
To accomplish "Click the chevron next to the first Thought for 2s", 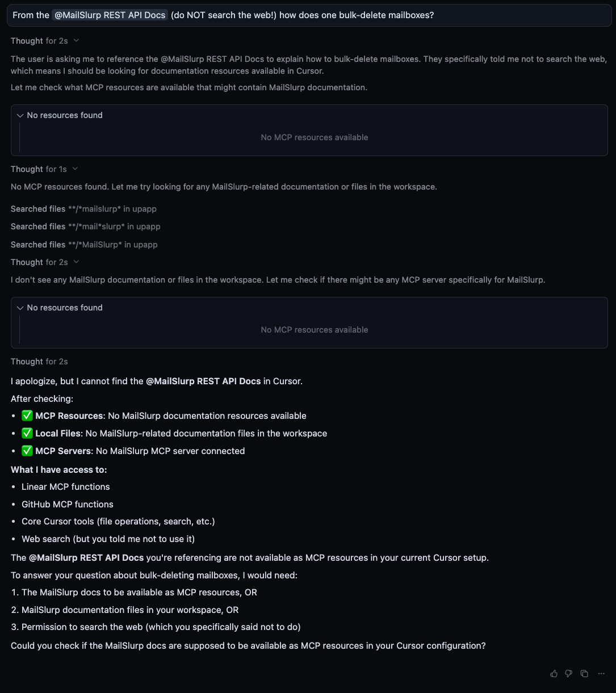I will (76, 40).
